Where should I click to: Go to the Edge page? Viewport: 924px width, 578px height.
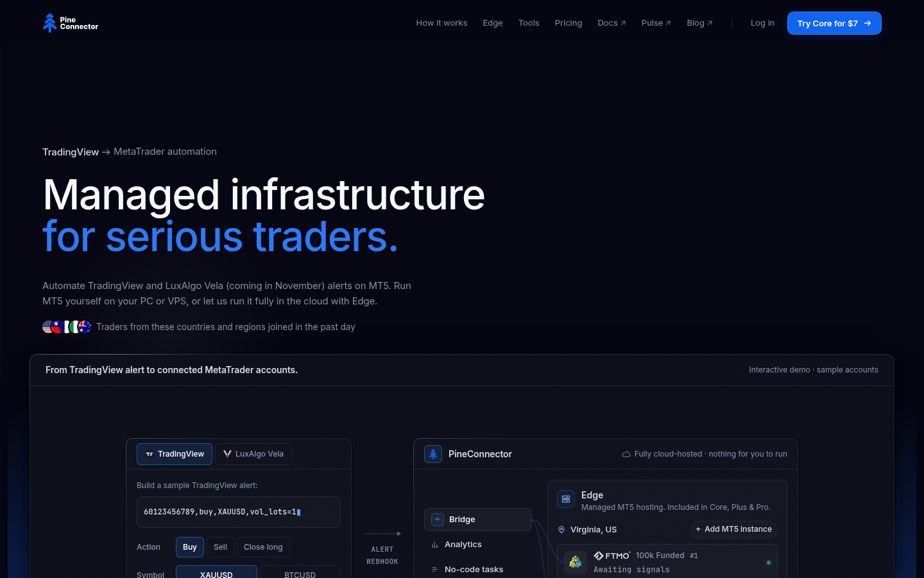(493, 23)
